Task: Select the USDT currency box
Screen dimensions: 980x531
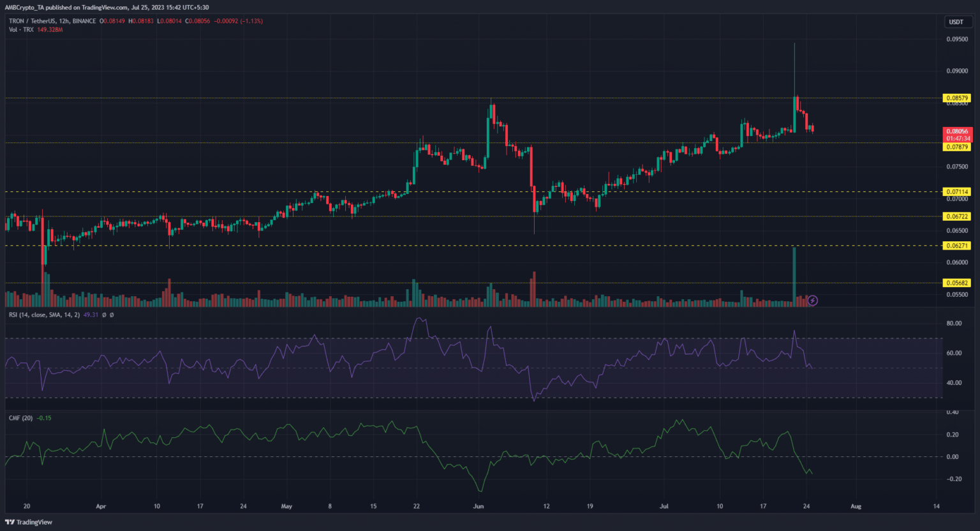Action: (956, 22)
